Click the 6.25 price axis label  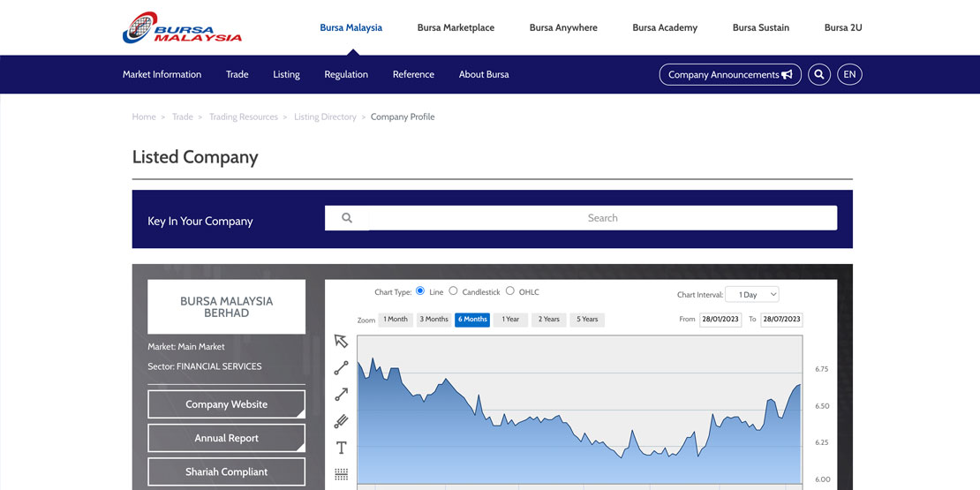821,442
